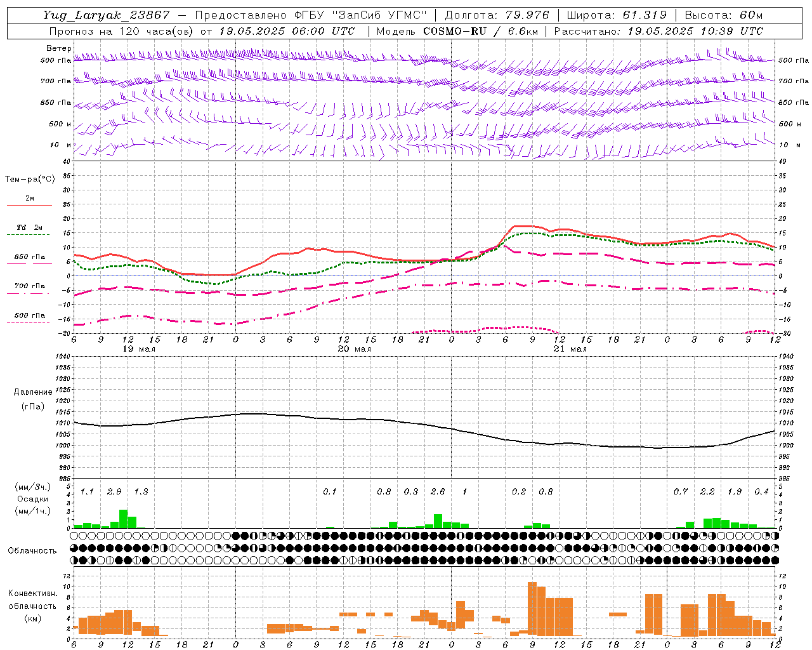Click the model label COSMO-RU / 6.6км
This screenshot has height=650, width=812.
[480, 31]
